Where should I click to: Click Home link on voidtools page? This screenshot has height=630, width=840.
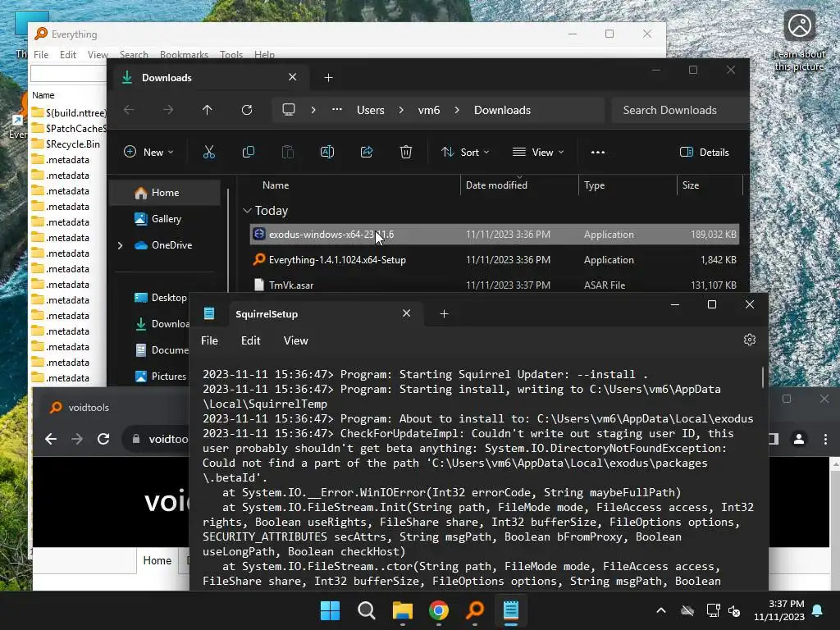click(x=157, y=560)
